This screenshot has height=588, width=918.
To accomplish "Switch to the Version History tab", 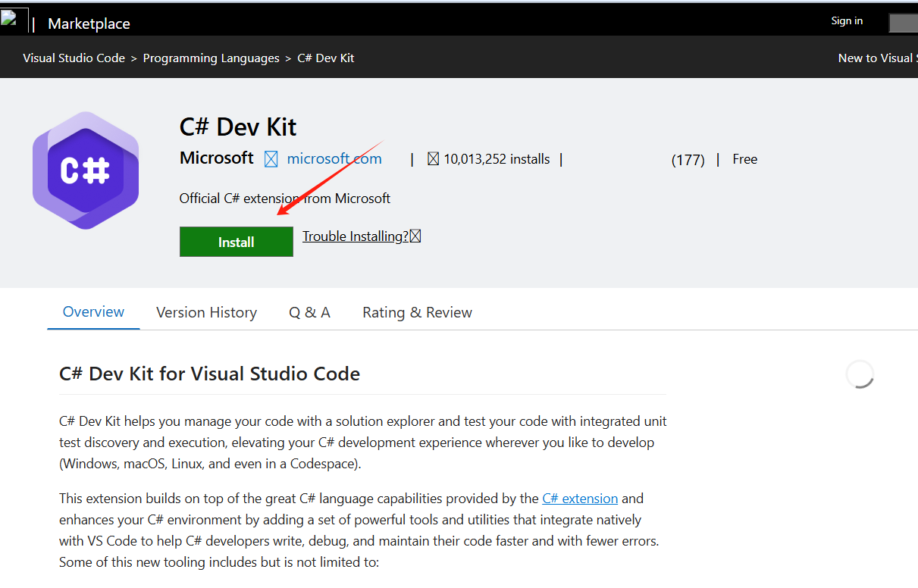I will [206, 312].
